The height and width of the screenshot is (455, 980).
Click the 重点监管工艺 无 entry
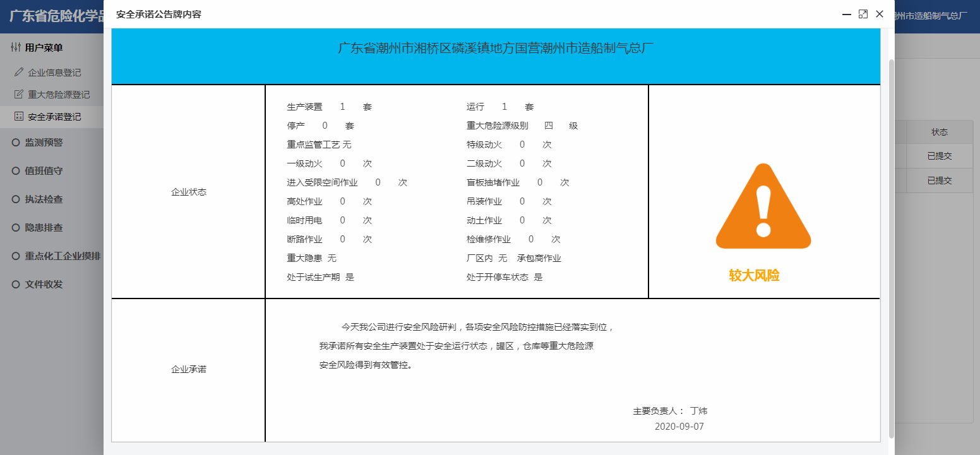coord(319,145)
